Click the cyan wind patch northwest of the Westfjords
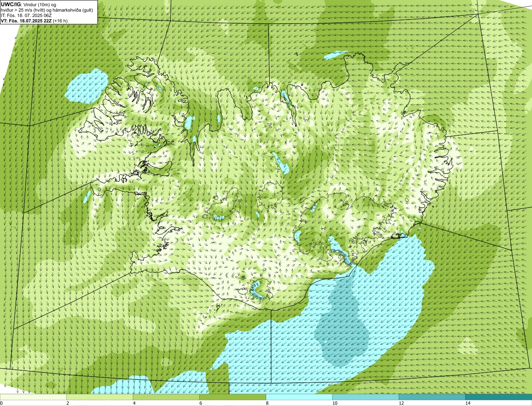Image resolution: width=532 pixels, height=406 pixels. click(87, 86)
